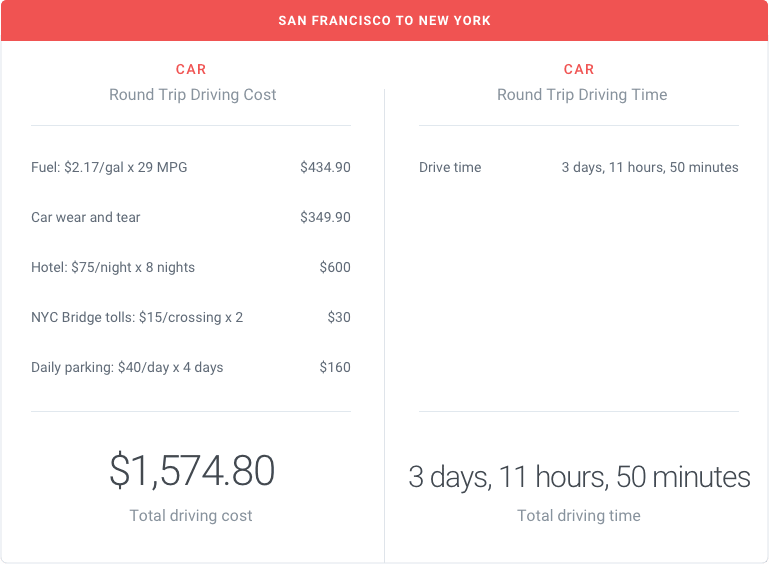Select the Fuel $2.17/gal x 29 MPG row
This screenshot has width=769, height=564.
tap(191, 167)
